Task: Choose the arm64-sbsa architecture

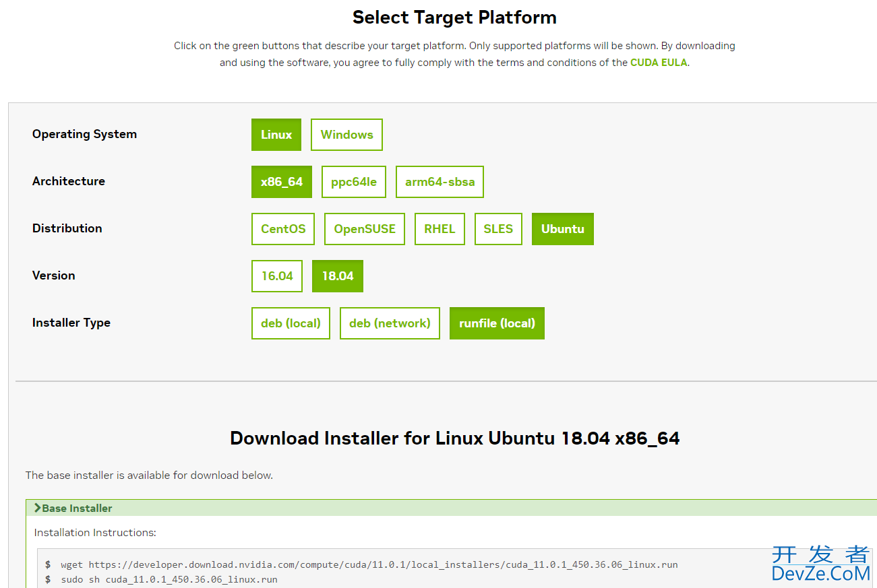Action: point(440,182)
